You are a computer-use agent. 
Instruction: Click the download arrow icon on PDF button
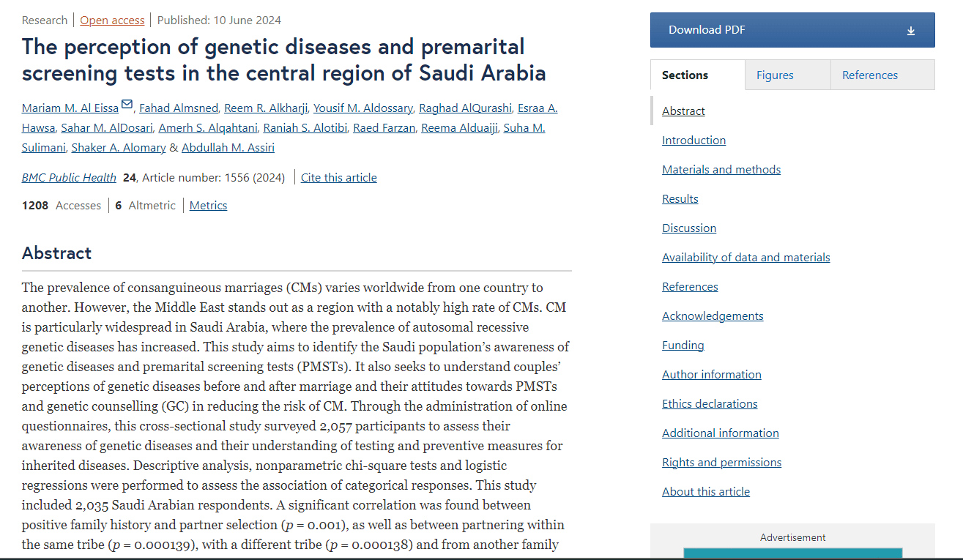911,31
